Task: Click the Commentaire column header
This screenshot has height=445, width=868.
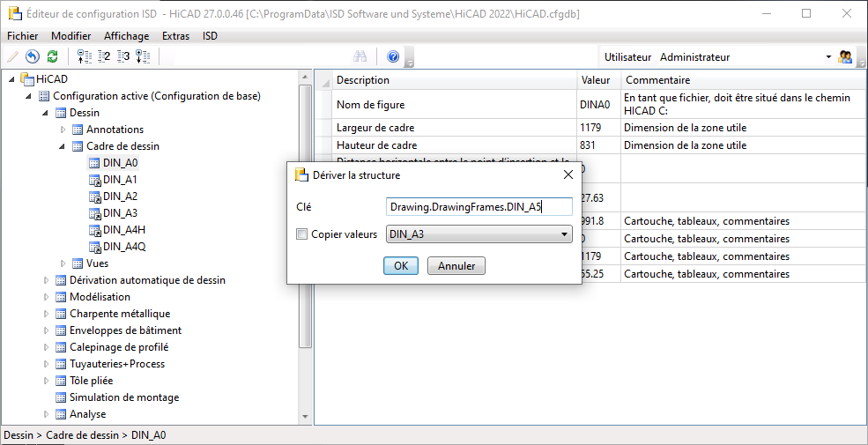Action: coord(744,80)
